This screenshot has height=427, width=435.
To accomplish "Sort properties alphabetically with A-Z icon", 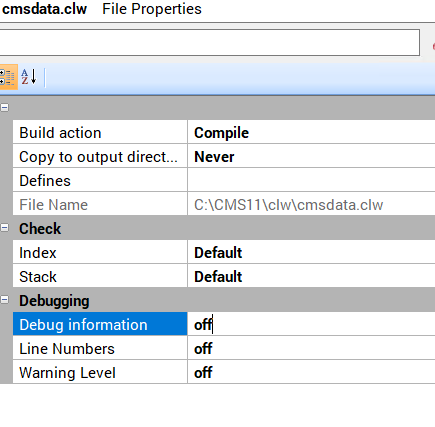I will (29, 77).
